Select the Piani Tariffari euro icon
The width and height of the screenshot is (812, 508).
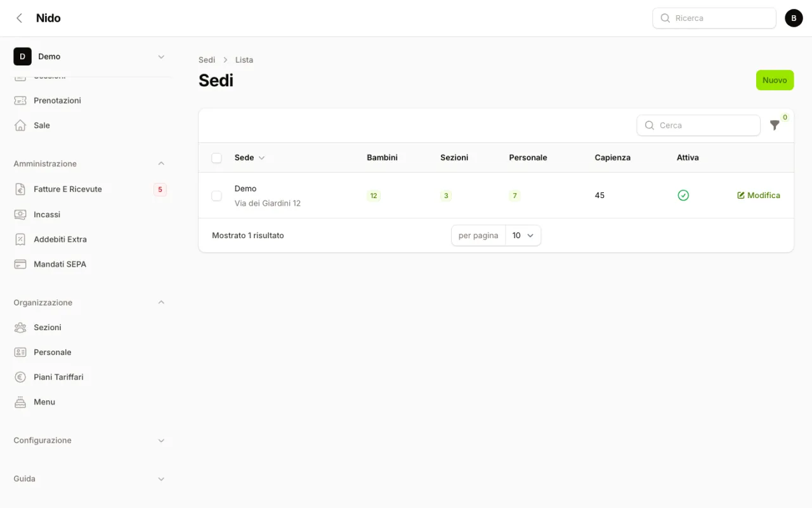point(20,377)
